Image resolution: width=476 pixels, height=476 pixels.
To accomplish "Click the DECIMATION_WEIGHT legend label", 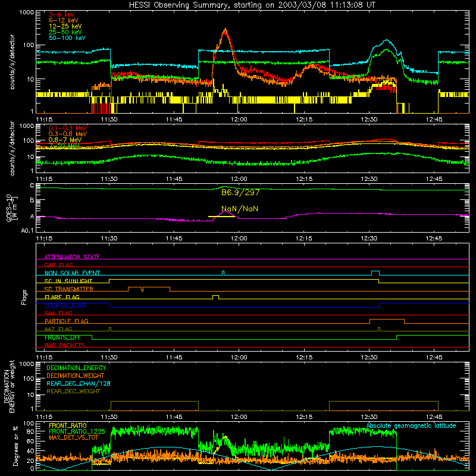I will tap(76, 375).
